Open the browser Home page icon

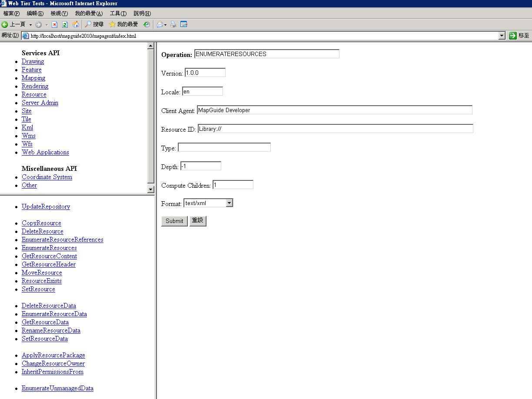76,24
